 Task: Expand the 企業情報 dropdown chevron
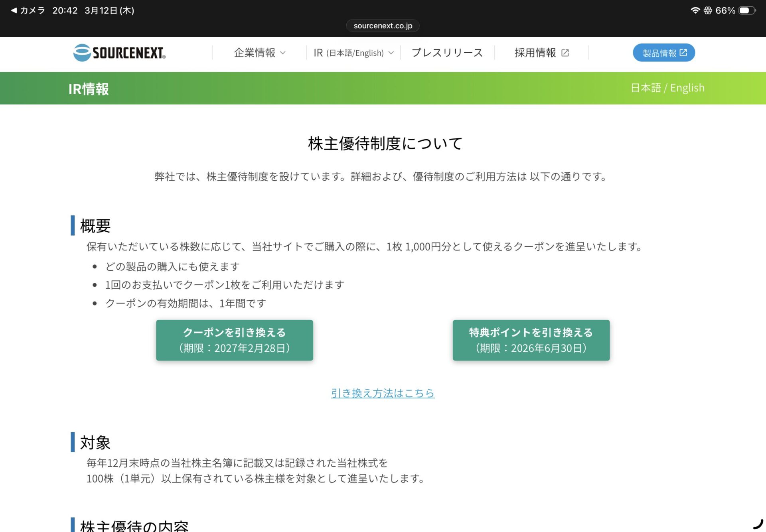[283, 53]
